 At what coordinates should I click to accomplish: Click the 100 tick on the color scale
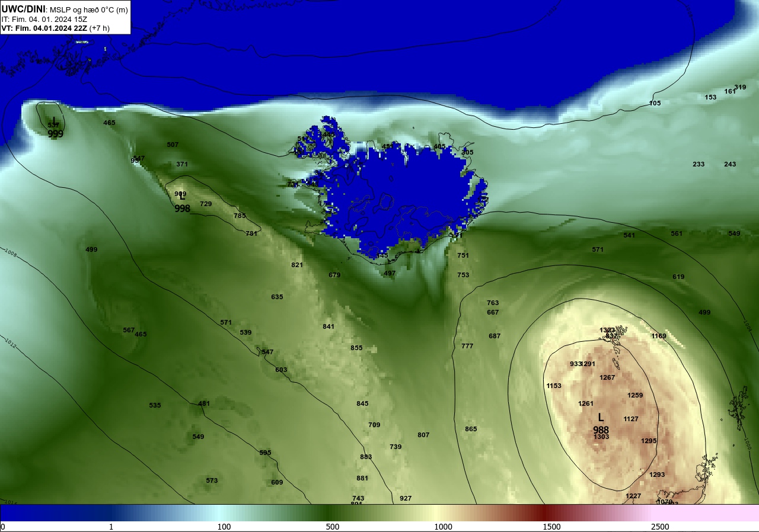click(x=224, y=527)
